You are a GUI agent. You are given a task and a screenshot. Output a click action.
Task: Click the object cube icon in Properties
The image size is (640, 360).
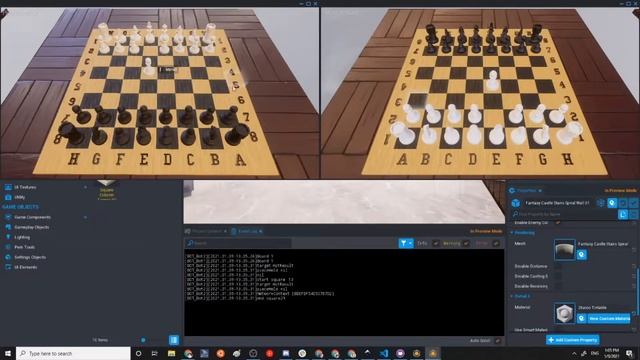pos(516,203)
